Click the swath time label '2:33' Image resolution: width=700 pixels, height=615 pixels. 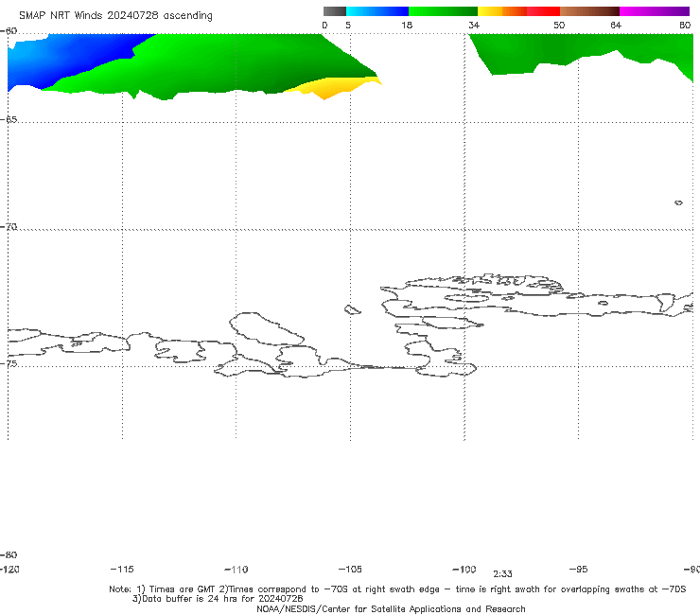click(502, 574)
